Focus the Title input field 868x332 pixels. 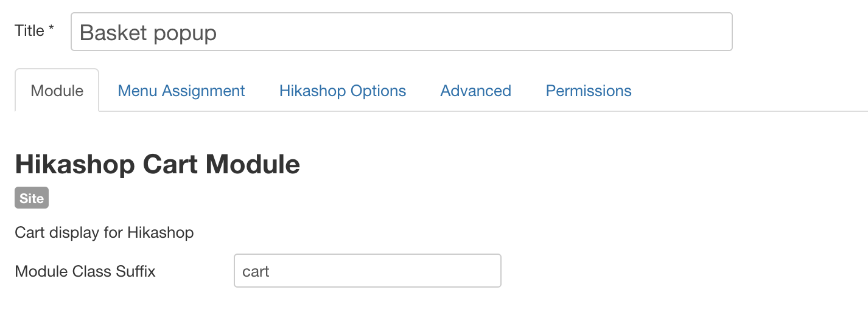[x=401, y=32]
